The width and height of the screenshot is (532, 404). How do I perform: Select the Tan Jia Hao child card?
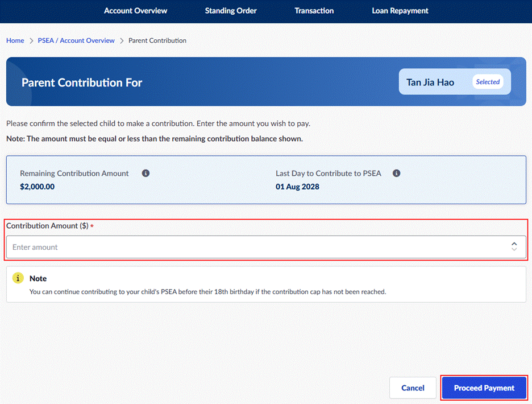(x=455, y=82)
